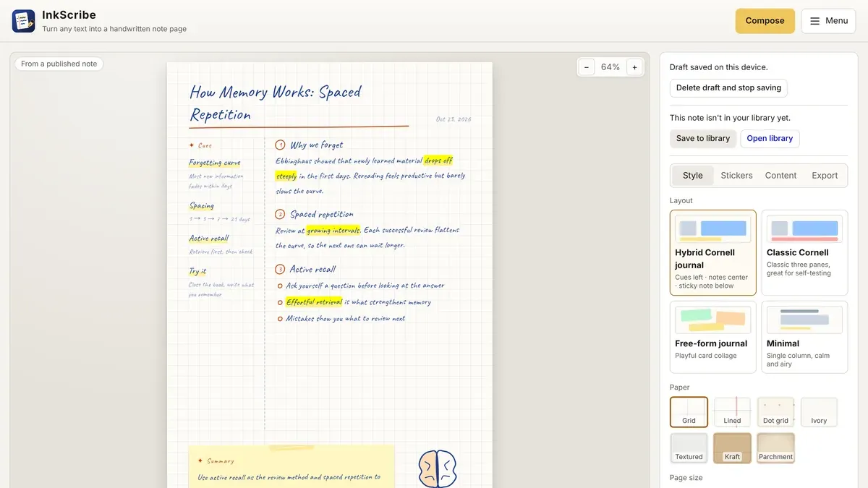The width and height of the screenshot is (868, 488).
Task: Choose the Parchment paper swatch
Action: tap(775, 448)
